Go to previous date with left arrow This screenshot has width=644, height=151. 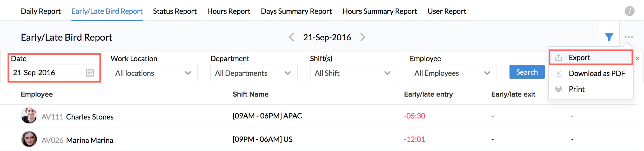pos(292,37)
